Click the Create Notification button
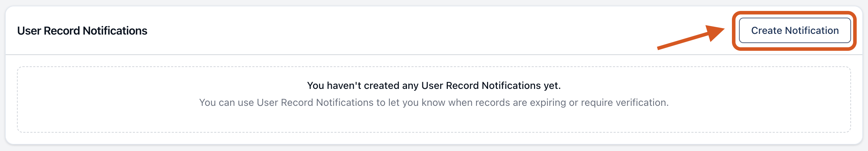Screen dimensions: 868x151 (794, 31)
